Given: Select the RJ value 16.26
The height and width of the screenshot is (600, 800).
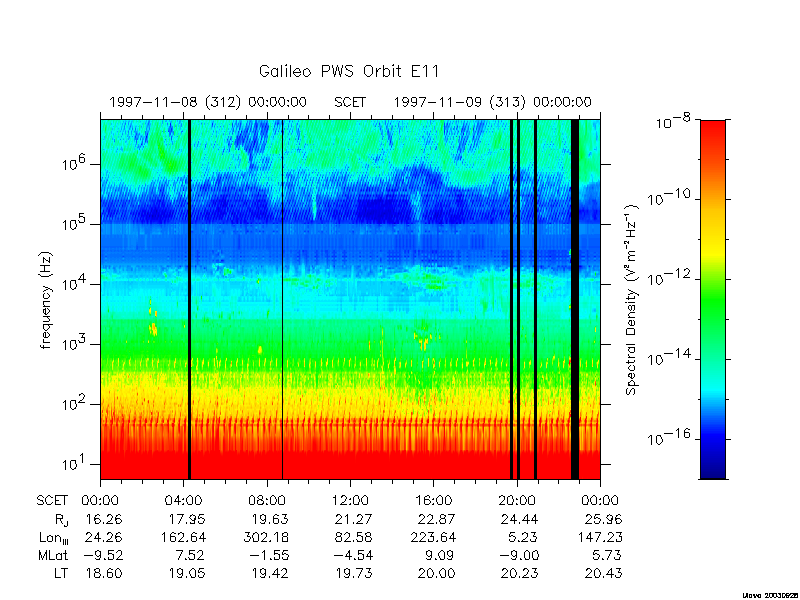Looking at the screenshot, I should 104,519.
